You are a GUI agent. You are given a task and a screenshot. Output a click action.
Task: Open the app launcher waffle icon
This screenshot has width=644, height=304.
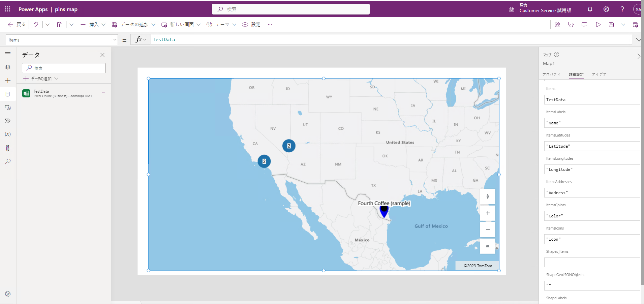pyautogui.click(x=7, y=9)
